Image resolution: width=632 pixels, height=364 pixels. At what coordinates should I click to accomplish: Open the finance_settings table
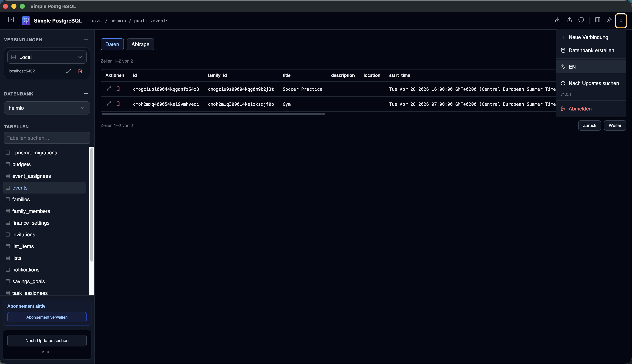(x=44, y=223)
